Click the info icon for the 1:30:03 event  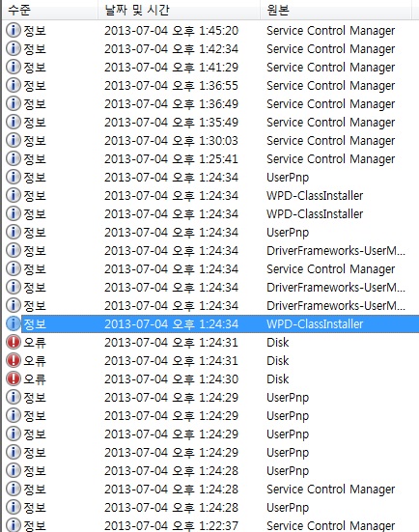[14, 140]
